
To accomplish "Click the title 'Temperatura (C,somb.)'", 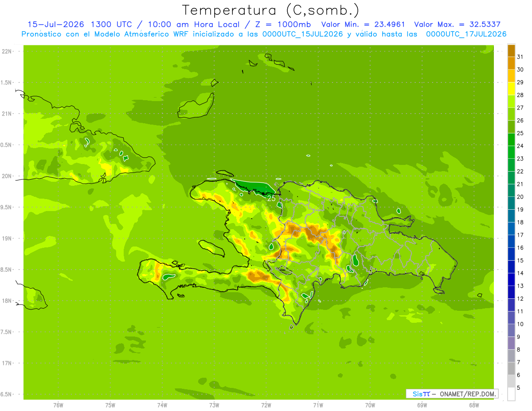I will pyautogui.click(x=271, y=10).
